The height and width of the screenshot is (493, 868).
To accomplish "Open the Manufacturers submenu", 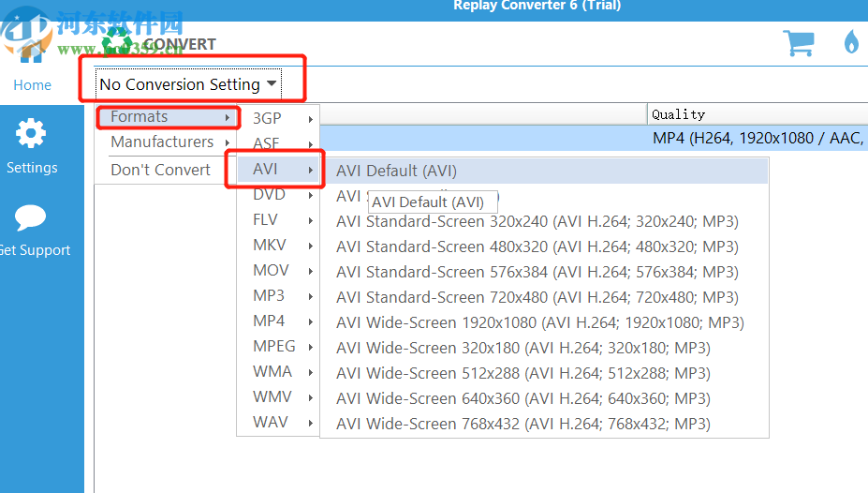I will coord(169,142).
